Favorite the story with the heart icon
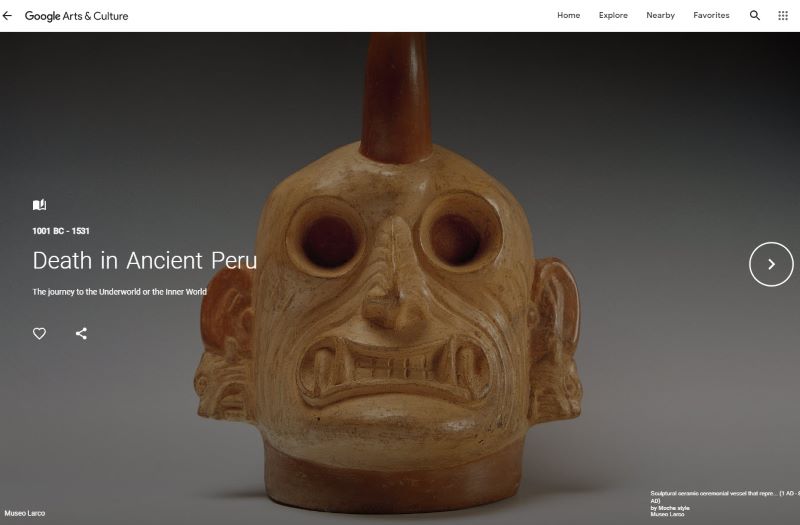The width and height of the screenshot is (800, 525). [39, 334]
